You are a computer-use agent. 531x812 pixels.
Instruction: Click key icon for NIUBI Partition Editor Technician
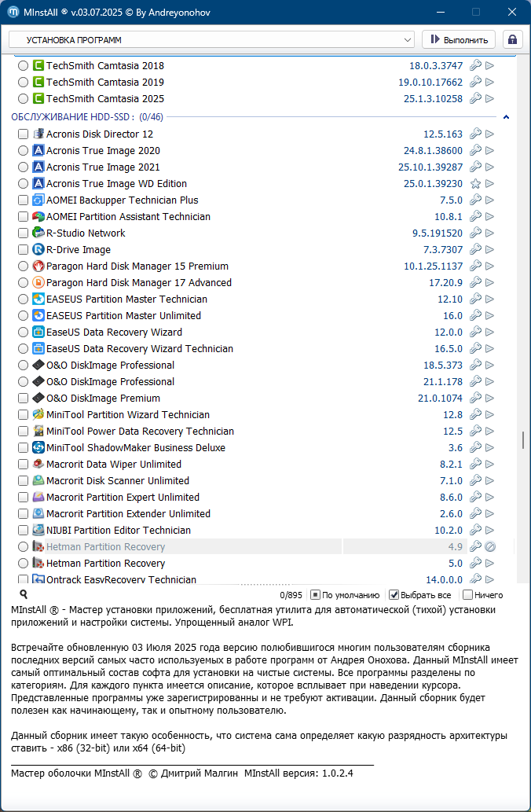tap(475, 531)
